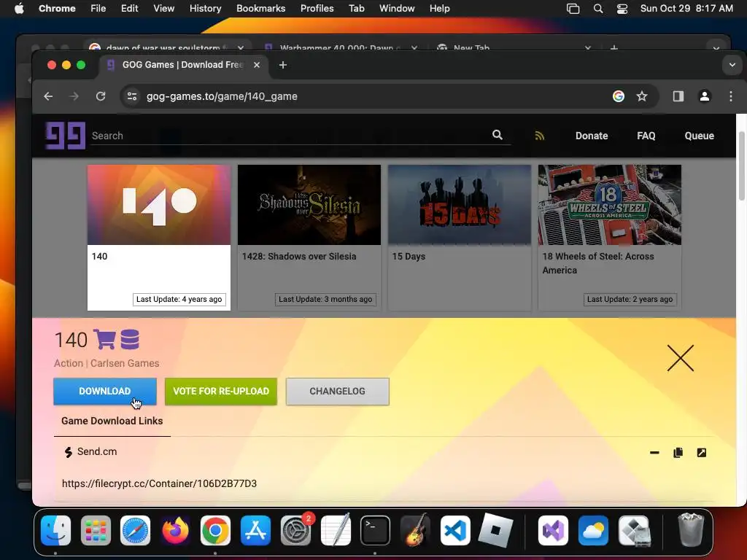Click 'Last Update: 4 years ago' label
The width and height of the screenshot is (747, 560).
coord(179,300)
